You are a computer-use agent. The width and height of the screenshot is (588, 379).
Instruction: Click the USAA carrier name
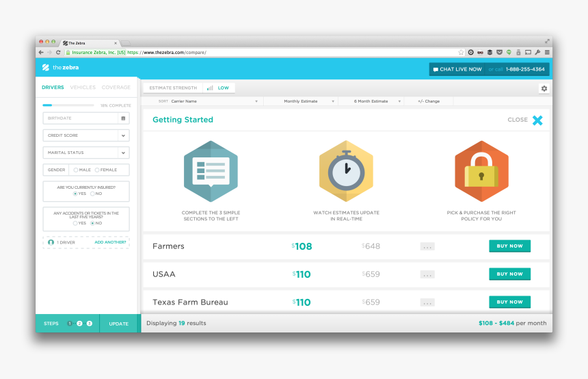click(x=164, y=274)
